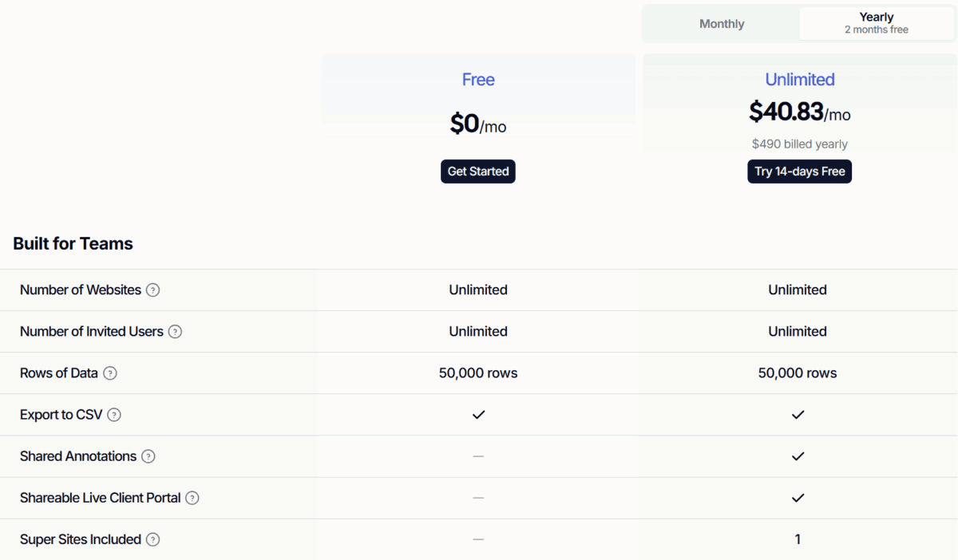Open the Number of Invited Users help tooltip
This screenshot has width=958, height=560.
[175, 332]
